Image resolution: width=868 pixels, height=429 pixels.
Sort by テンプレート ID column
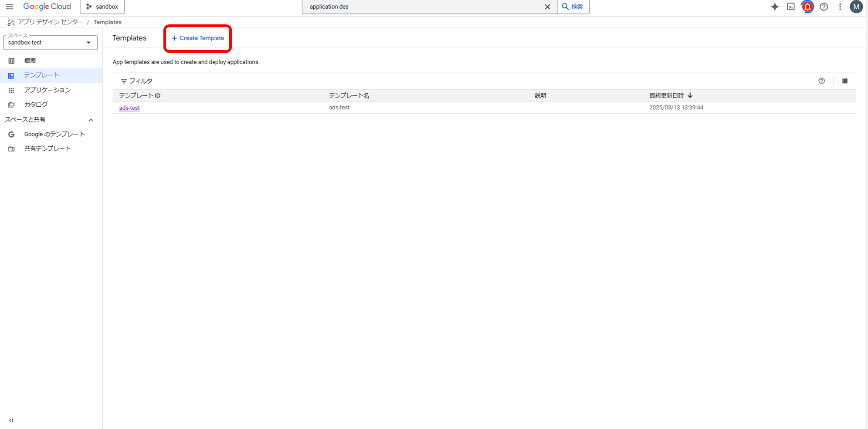pos(140,96)
